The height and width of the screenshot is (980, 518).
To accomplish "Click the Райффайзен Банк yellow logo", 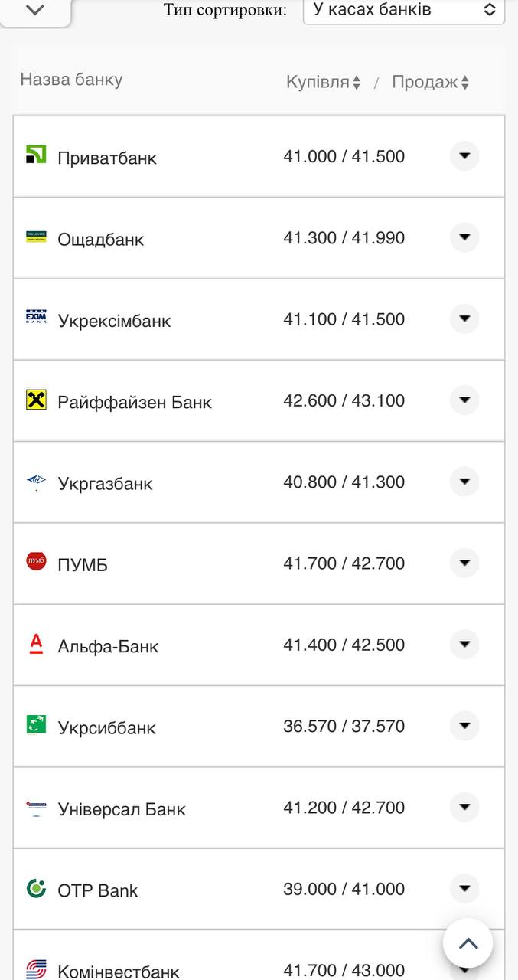I will click(36, 400).
